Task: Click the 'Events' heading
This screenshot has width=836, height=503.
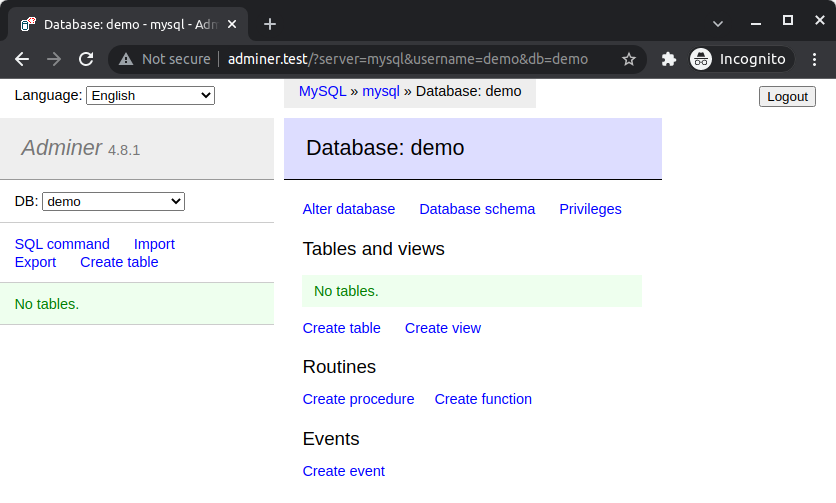Action: 331,439
